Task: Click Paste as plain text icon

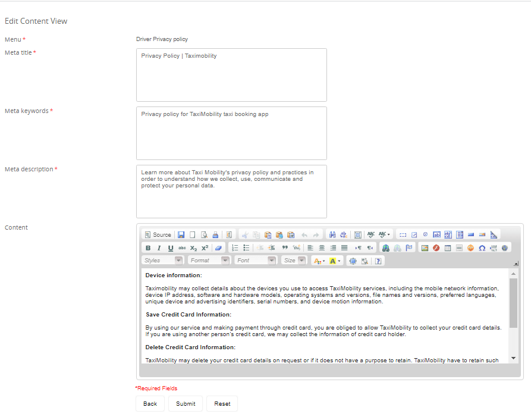Action: (279, 235)
